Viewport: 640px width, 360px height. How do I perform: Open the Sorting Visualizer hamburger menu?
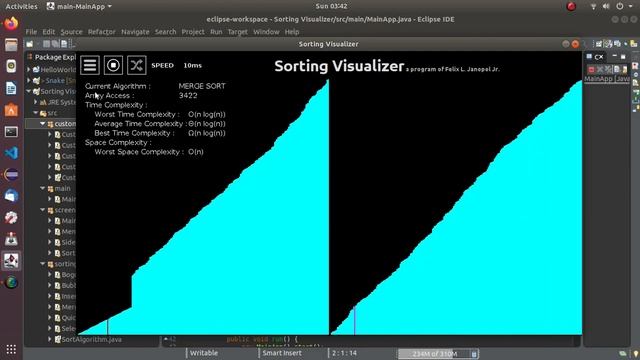(90, 65)
